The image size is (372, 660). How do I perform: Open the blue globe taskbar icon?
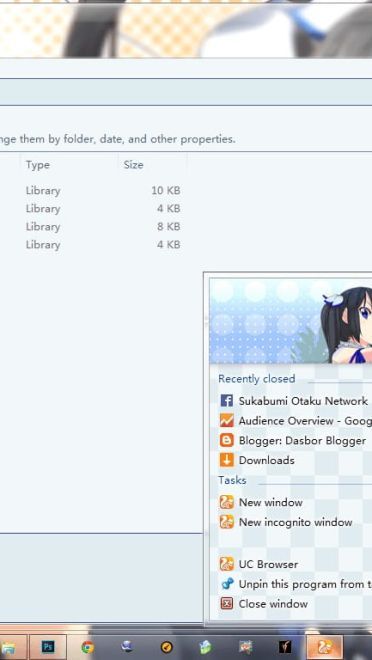pos(127,647)
